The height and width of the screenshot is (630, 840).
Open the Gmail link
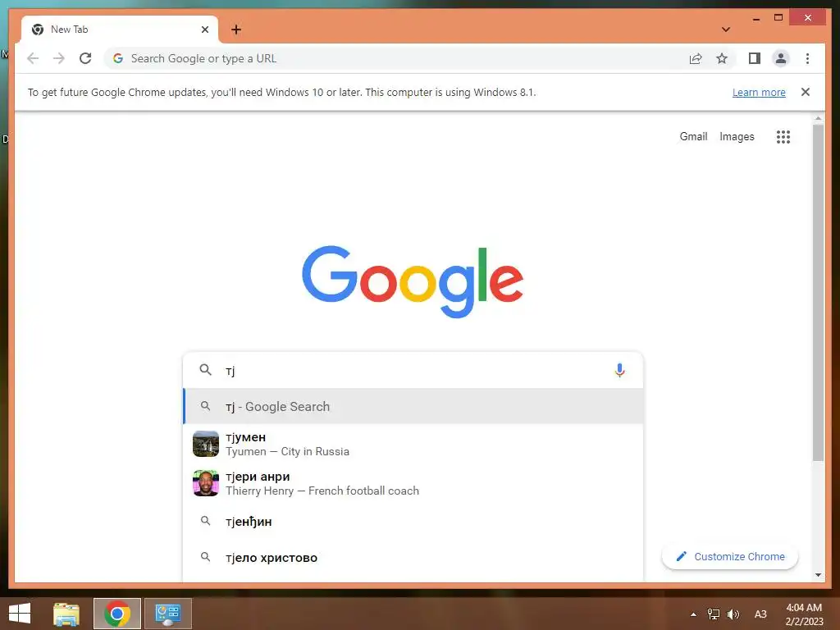tap(693, 137)
